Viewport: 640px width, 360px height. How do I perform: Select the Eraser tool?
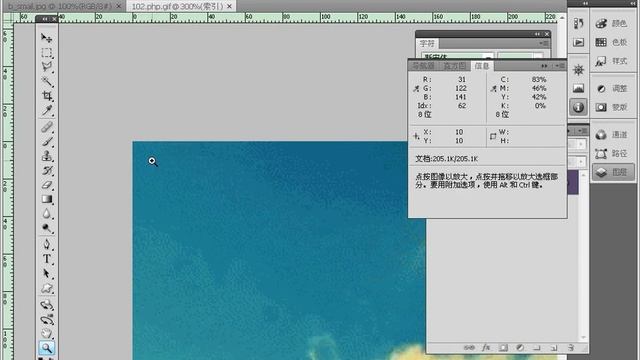[47, 185]
